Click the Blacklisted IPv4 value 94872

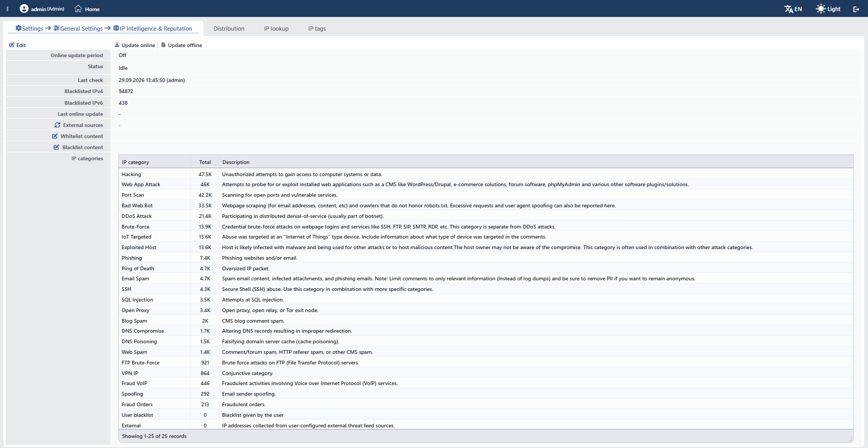coord(126,92)
